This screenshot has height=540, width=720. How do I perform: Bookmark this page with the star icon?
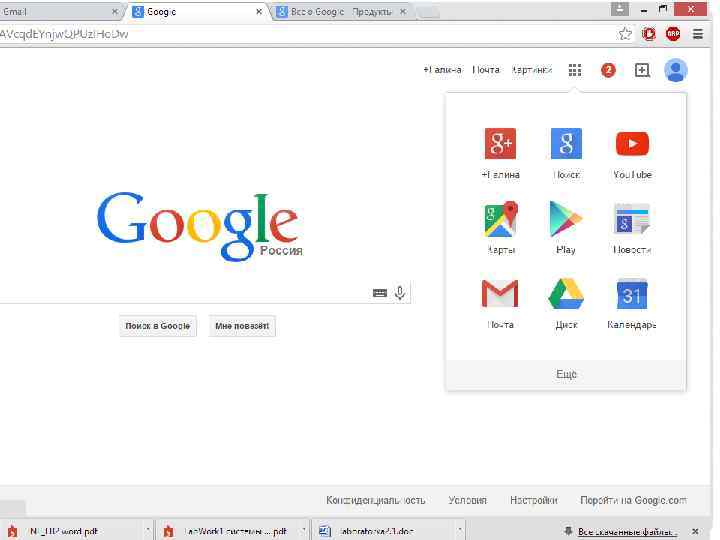coord(625,34)
